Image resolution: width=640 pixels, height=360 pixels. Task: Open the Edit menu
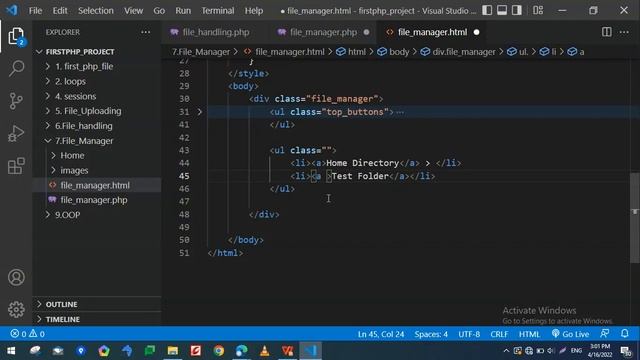[x=60, y=11]
